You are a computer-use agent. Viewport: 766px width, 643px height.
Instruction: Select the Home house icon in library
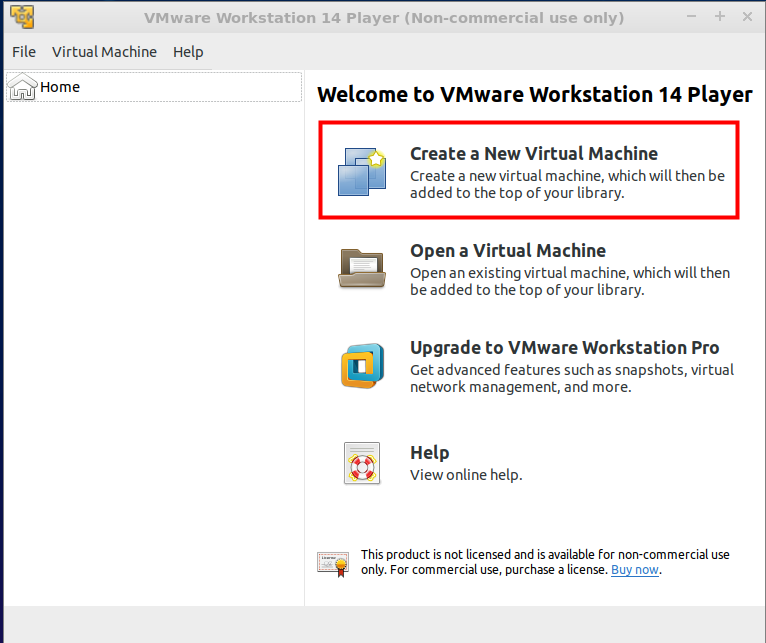[x=22, y=86]
